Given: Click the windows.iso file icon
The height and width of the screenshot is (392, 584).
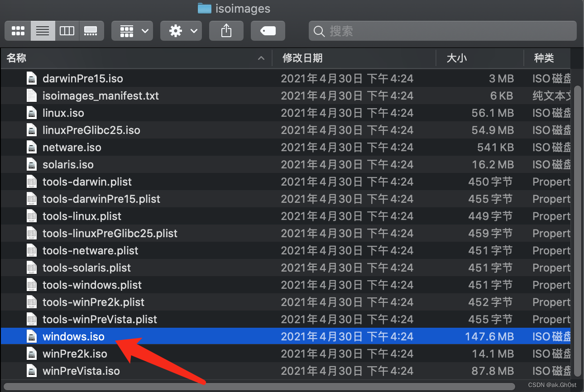Looking at the screenshot, I should (x=31, y=336).
